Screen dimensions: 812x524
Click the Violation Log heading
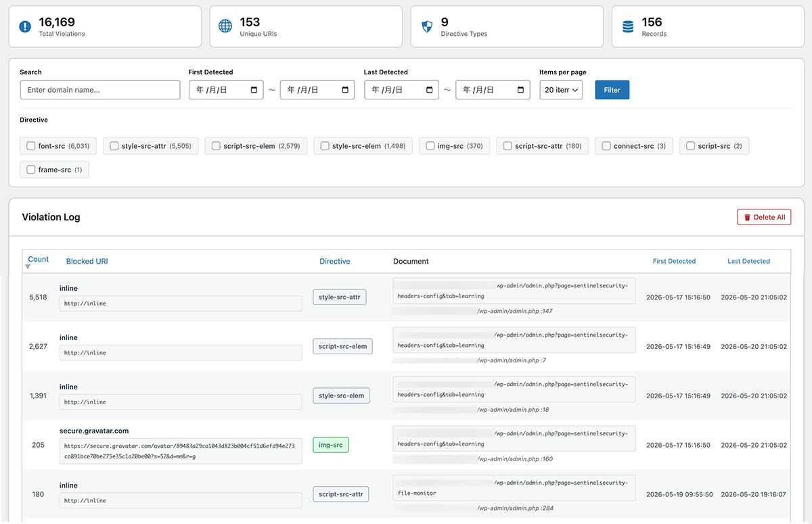click(51, 217)
